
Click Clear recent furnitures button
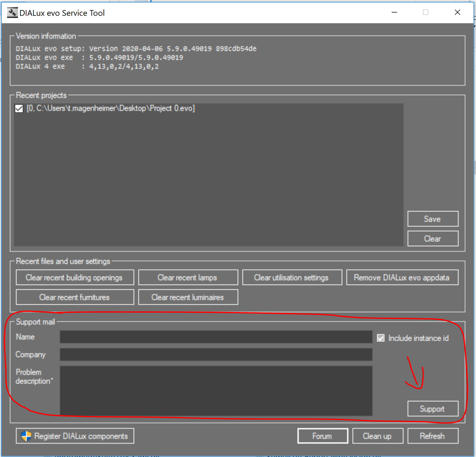(75, 297)
